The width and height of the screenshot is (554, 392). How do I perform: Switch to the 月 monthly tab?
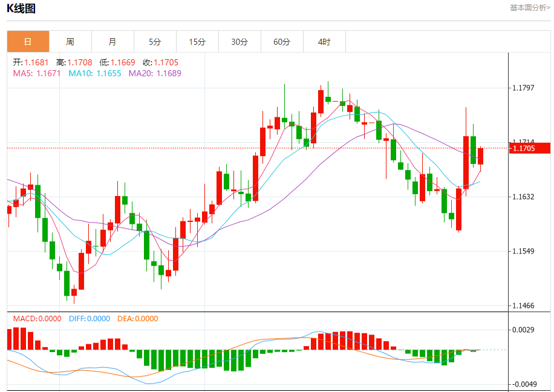coord(112,42)
